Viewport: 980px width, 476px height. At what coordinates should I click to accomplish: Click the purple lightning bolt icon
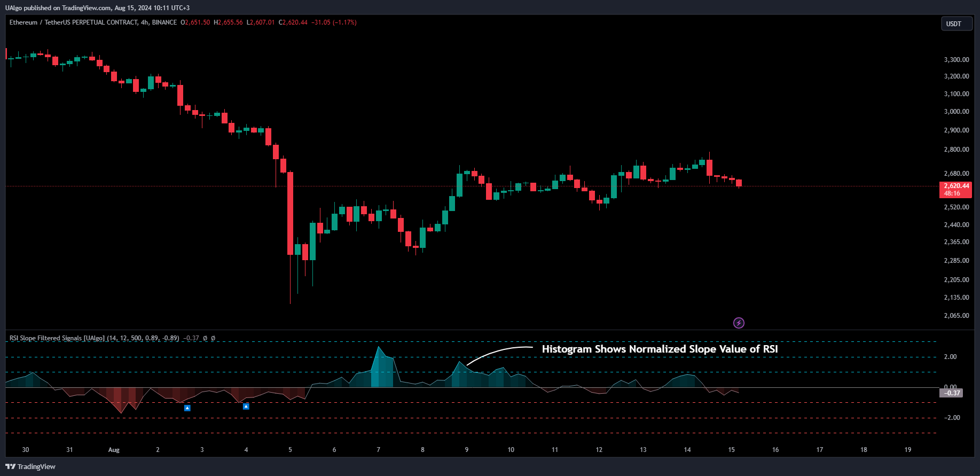point(739,323)
